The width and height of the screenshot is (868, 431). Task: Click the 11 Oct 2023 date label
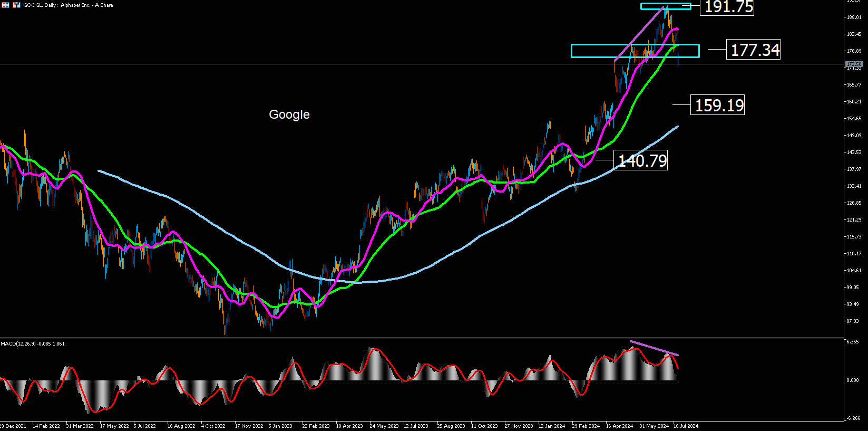[484, 426]
